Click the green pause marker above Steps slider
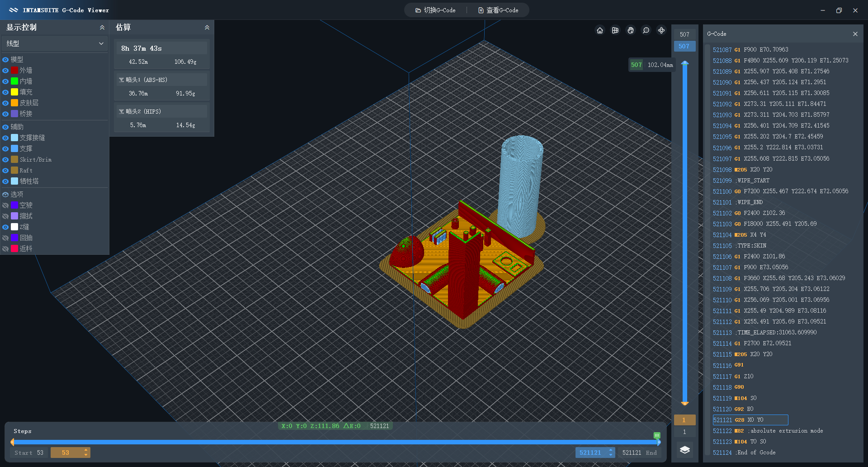 coord(657,435)
